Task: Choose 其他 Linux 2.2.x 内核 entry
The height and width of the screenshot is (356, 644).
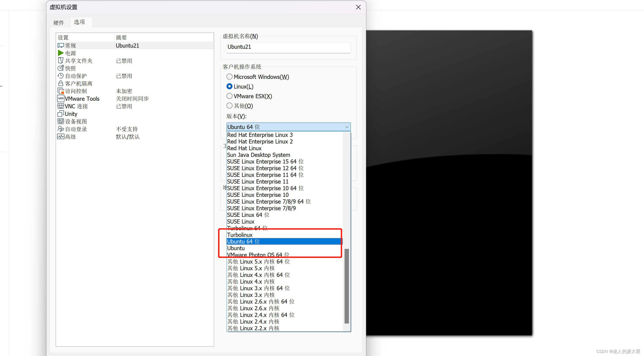Action: pyautogui.click(x=285, y=328)
